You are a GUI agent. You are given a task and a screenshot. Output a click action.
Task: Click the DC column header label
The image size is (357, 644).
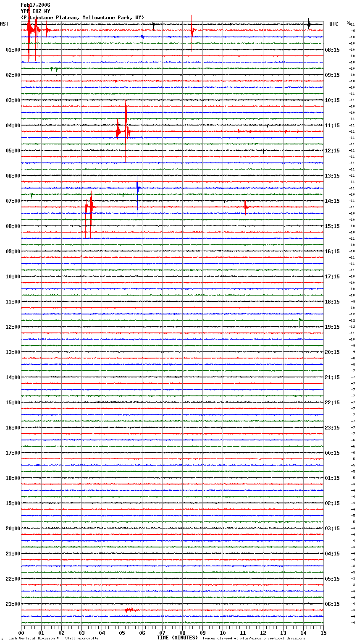348,22
